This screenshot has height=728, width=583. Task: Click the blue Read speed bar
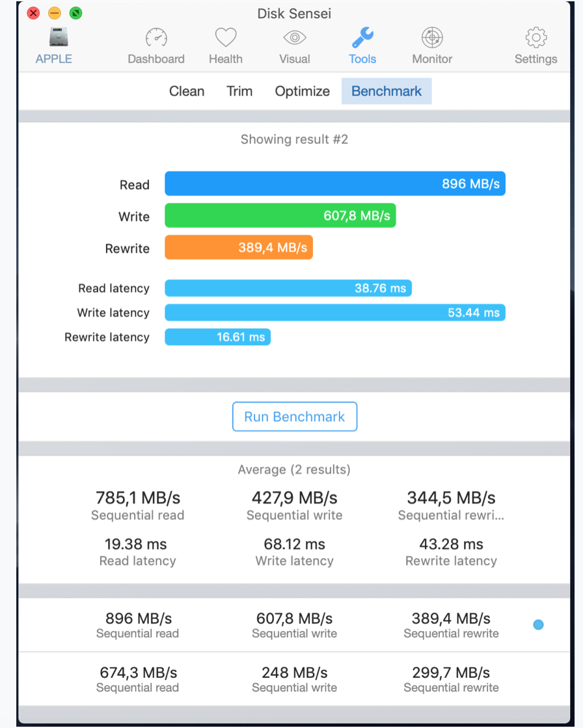(x=335, y=184)
